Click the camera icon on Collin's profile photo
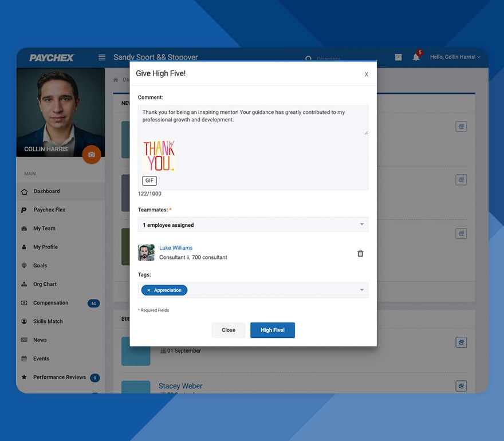 (92, 155)
